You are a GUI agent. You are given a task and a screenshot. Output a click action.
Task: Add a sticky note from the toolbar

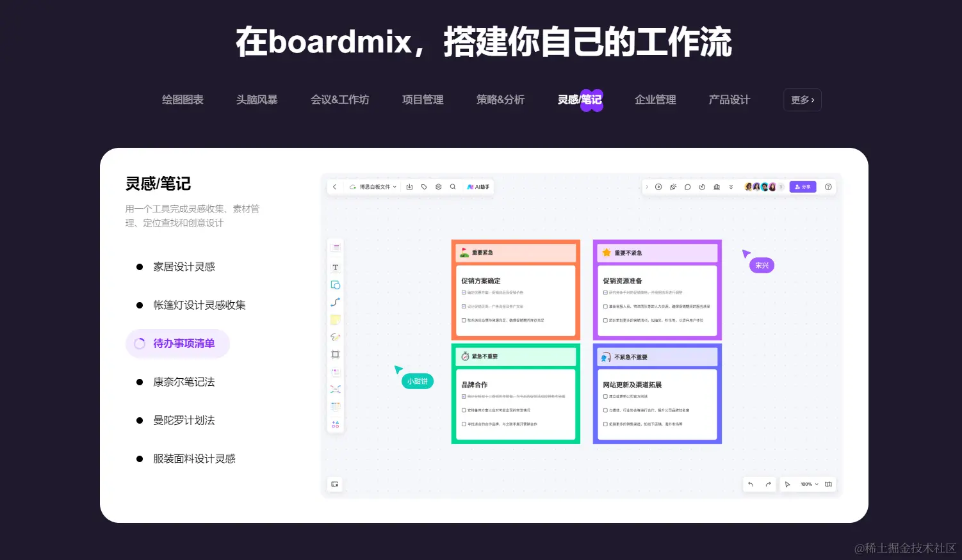pos(335,319)
